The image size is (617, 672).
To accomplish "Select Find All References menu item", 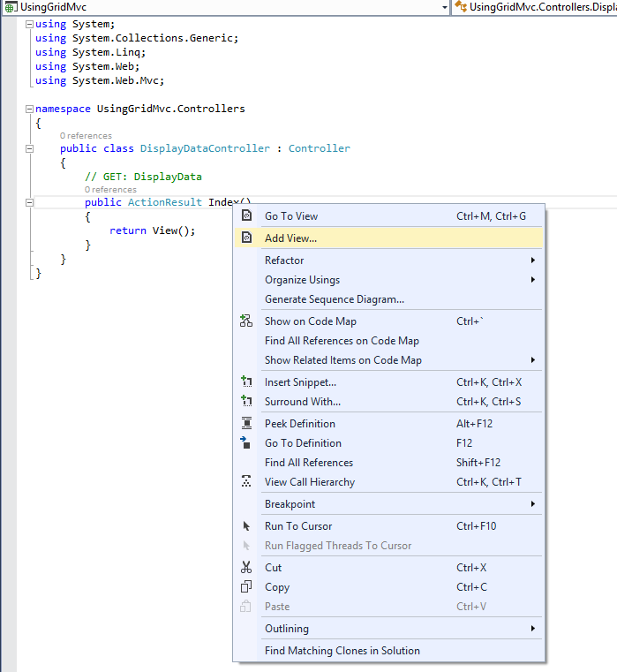I will (389, 463).
